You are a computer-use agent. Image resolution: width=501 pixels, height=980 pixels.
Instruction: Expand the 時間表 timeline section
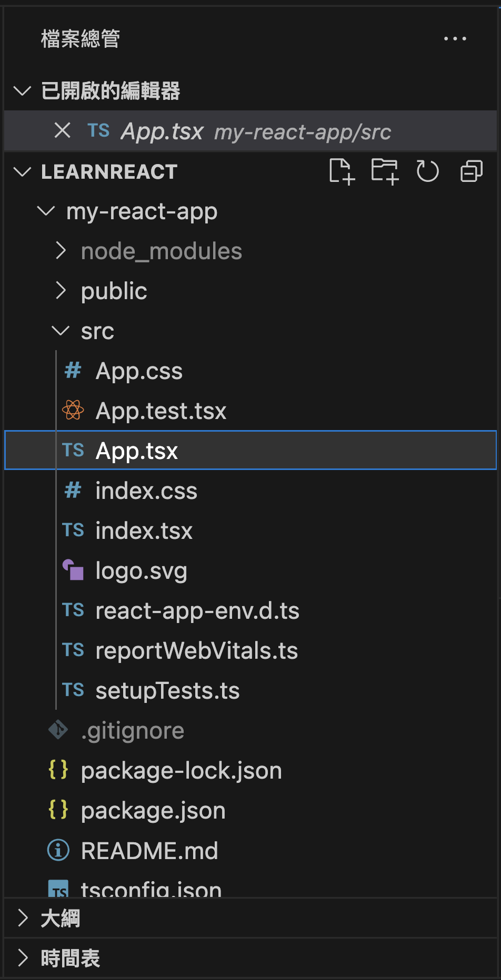(x=23, y=958)
